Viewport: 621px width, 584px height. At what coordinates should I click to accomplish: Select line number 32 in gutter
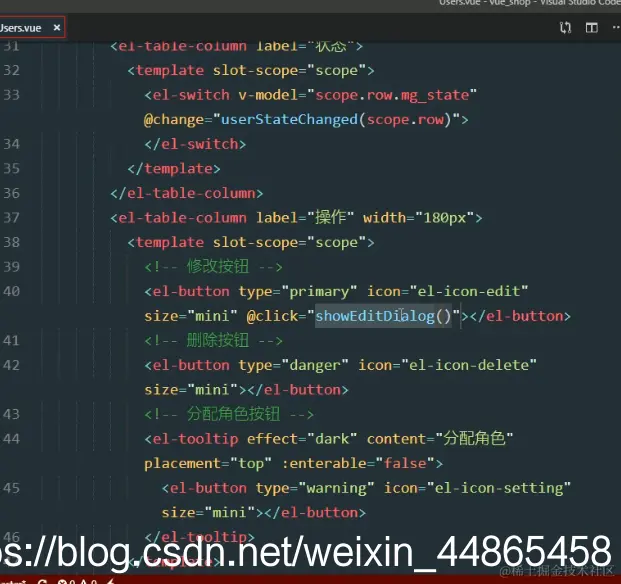pos(11,70)
